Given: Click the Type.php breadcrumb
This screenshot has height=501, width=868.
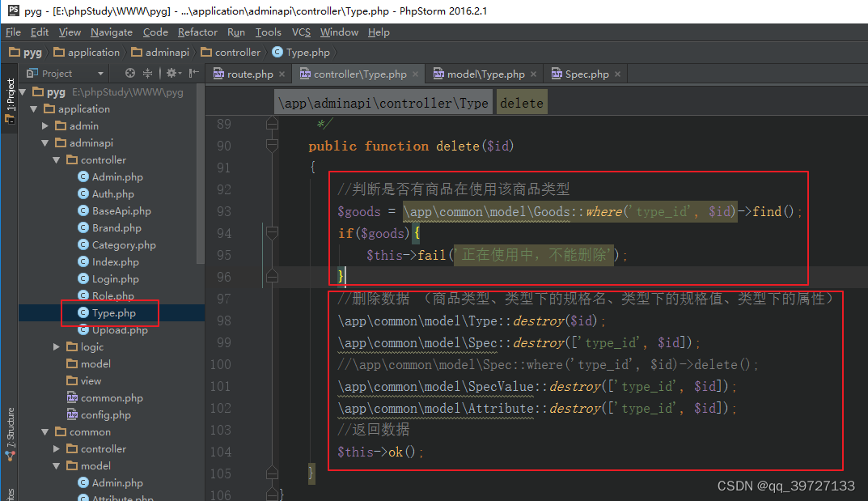Looking at the screenshot, I should click(301, 52).
